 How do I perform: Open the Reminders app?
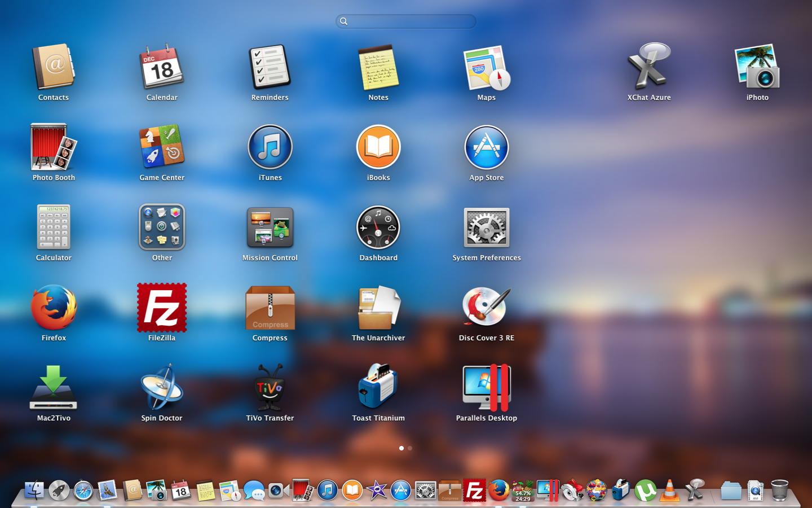[x=270, y=67]
